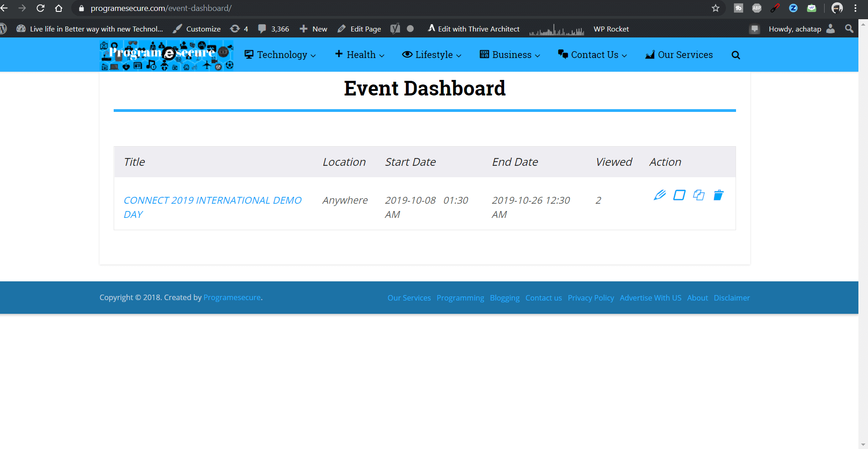The width and height of the screenshot is (868, 449).
Task: Open the CONNECT 2019 INTERNATIONAL DEMO DAY link
Action: 212,200
